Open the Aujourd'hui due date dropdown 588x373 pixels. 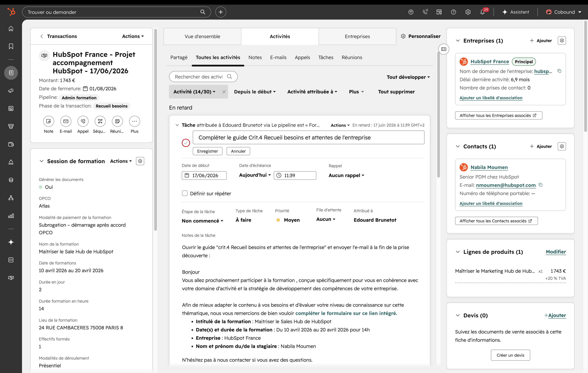pyautogui.click(x=255, y=175)
